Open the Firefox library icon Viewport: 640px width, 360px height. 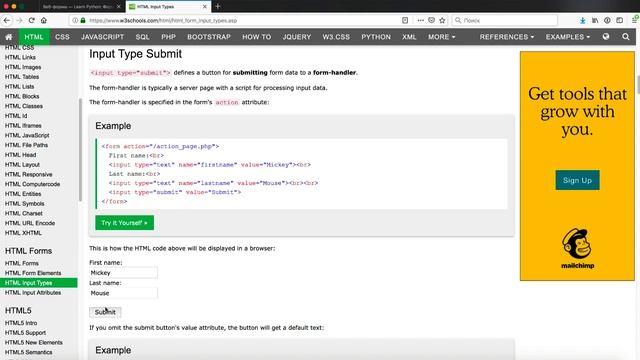pos(595,20)
